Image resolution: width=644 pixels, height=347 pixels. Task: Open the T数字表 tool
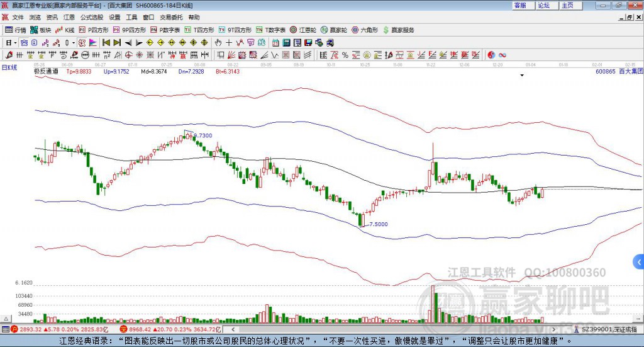coord(270,30)
